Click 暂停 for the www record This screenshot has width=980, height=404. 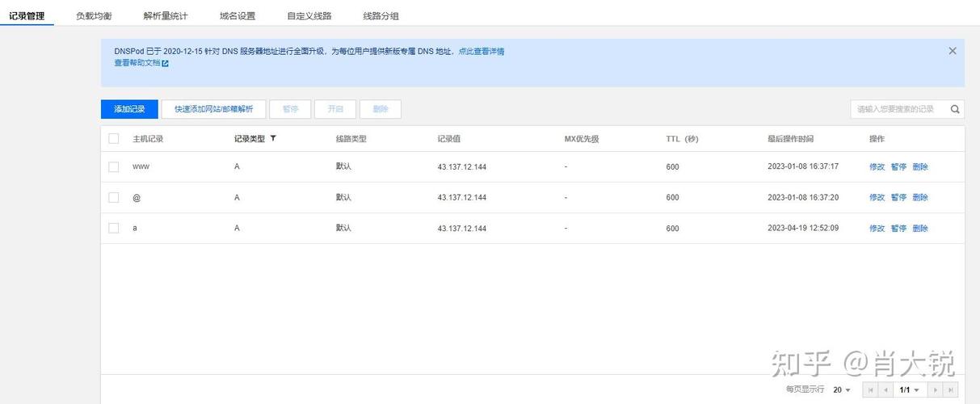pyautogui.click(x=899, y=166)
